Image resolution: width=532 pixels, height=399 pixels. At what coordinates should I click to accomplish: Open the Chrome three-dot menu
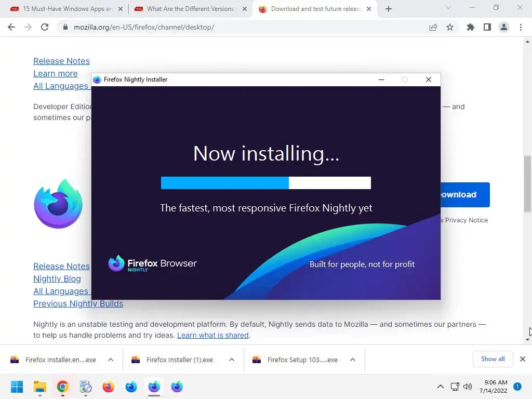[x=521, y=27]
